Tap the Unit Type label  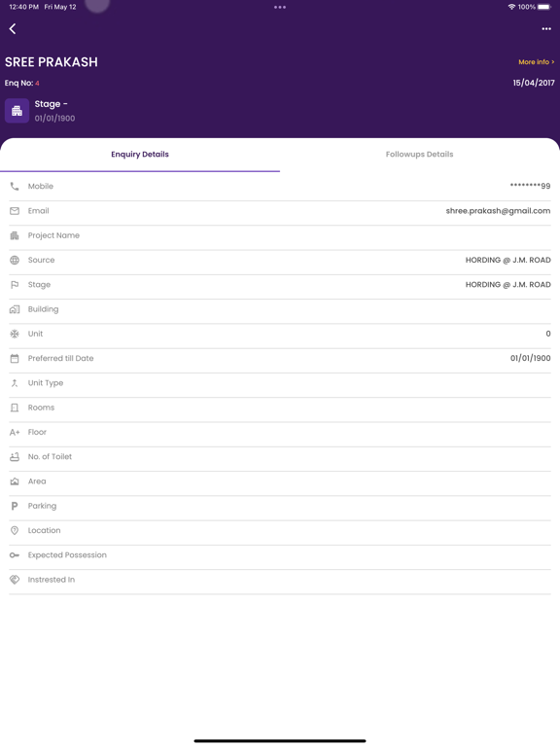coord(46,383)
